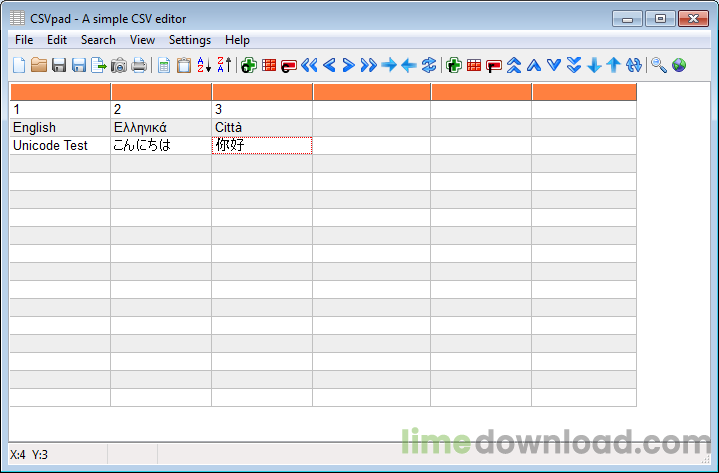
Task: Move column with the solid right arrow
Action: click(389, 66)
